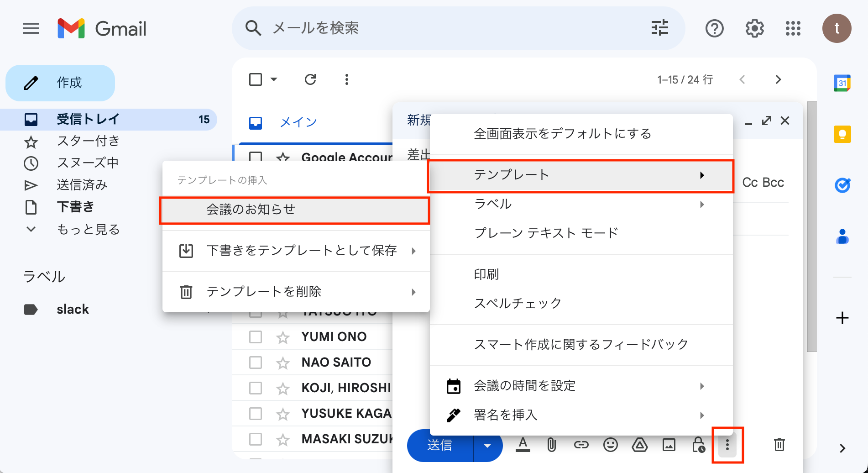
Task: Choose 全画面表示をデフォルトにする
Action: tap(581, 134)
